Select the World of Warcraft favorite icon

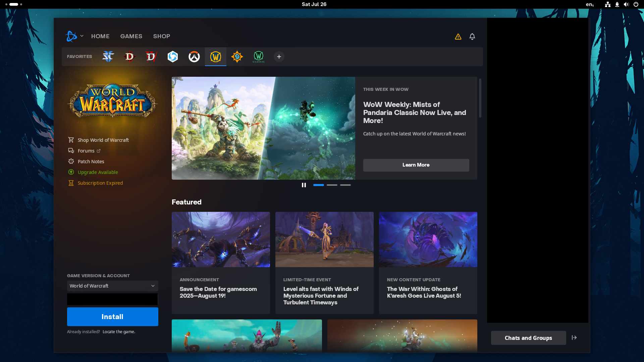pyautogui.click(x=216, y=57)
